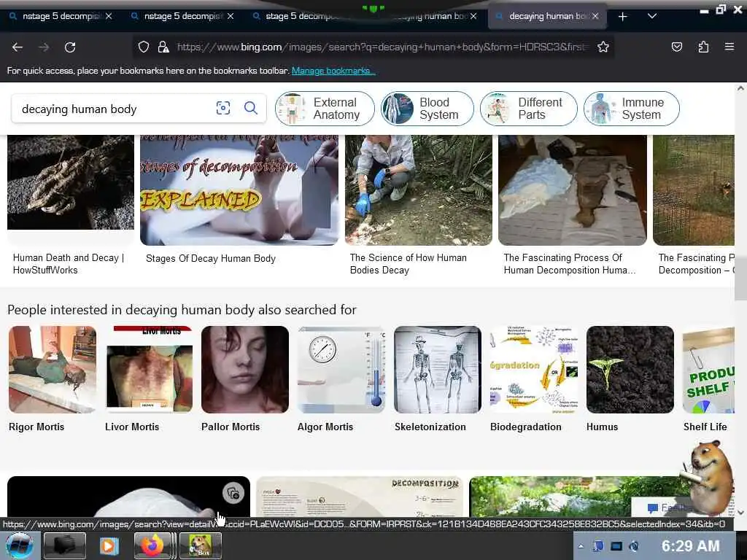The height and width of the screenshot is (560, 747).
Task: Select the Blood System filter chip
Action: 427,109
